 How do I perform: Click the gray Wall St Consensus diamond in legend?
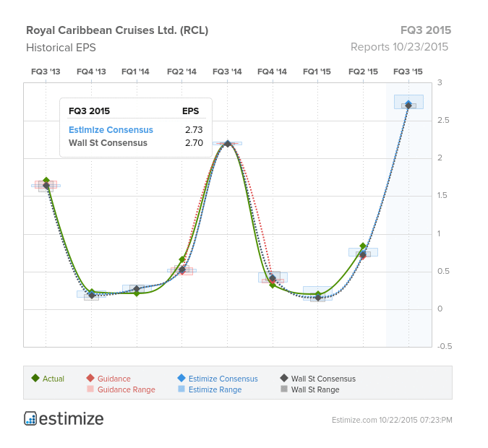coord(284,378)
